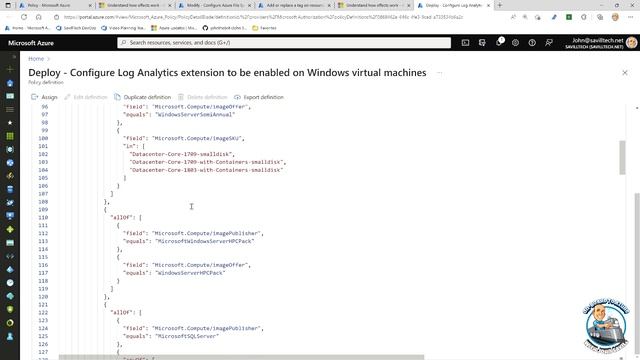Click the vertical scrollbar thumb of the JSON editor
The width and height of the screenshot is (640, 360).
point(622,158)
